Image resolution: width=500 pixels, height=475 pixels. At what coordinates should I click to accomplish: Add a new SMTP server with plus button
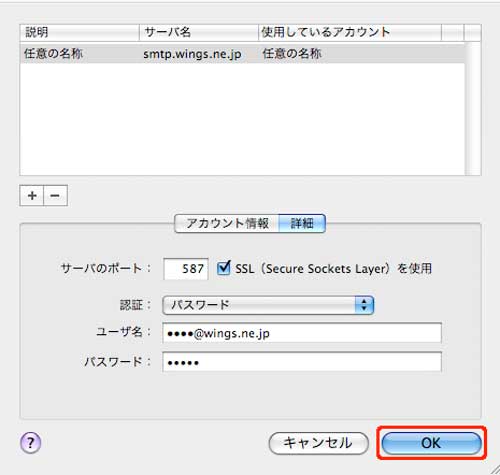tap(32, 195)
